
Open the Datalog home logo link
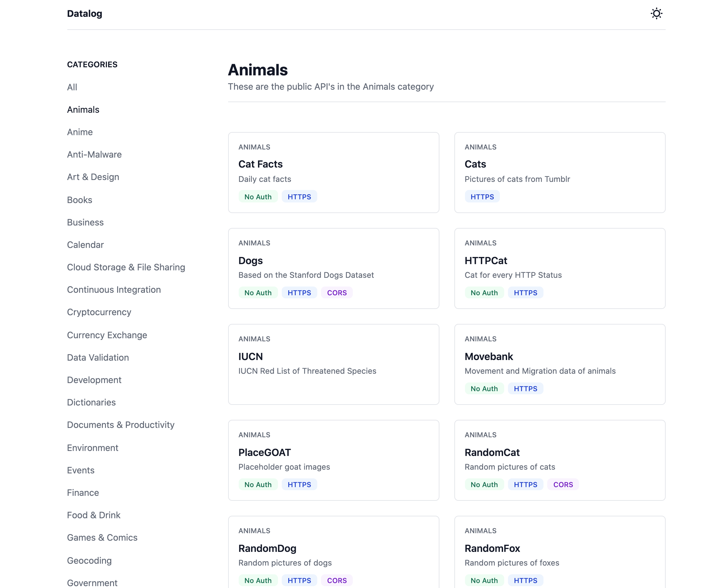[x=84, y=14]
